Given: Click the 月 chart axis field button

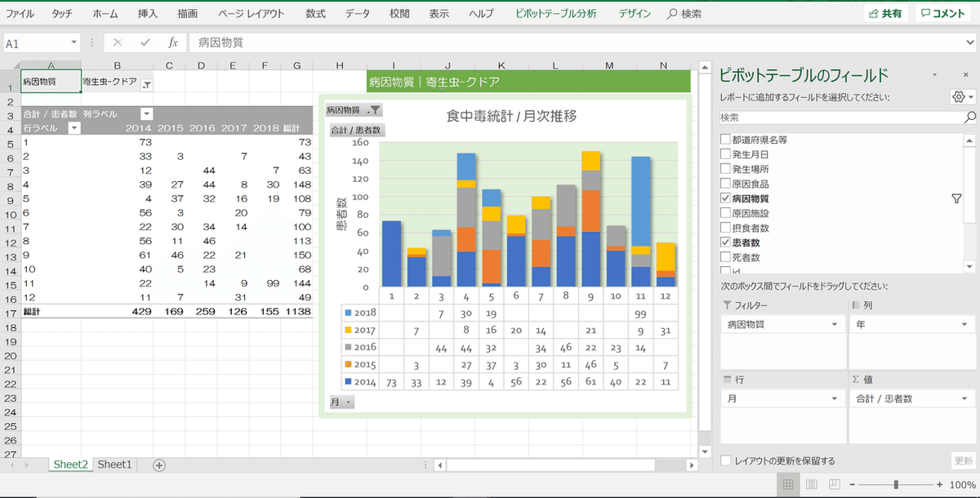Looking at the screenshot, I should coord(341,402).
